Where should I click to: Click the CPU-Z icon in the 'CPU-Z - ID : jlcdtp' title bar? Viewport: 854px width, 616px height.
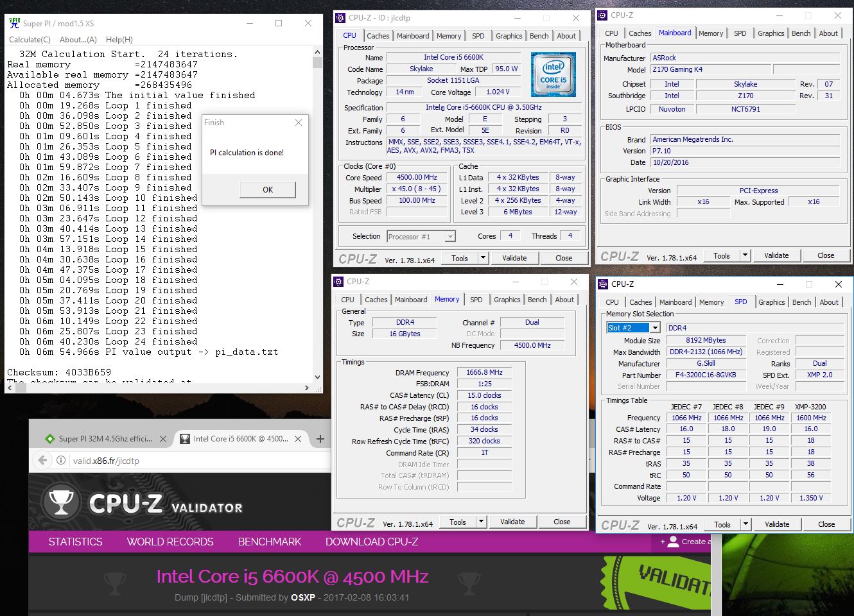click(x=340, y=17)
